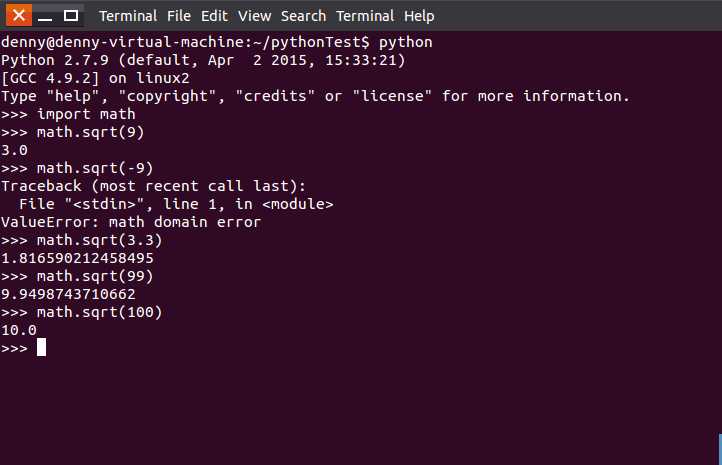Open the File menu

click(179, 16)
